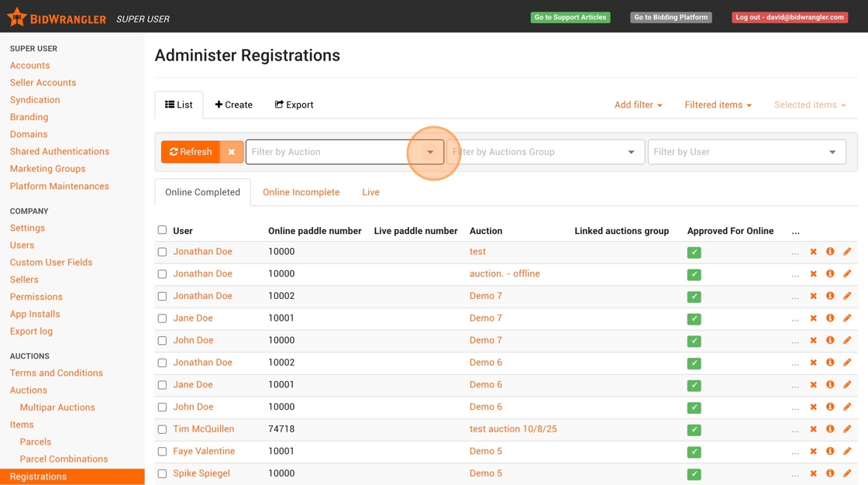This screenshot has height=485, width=868.
Task: Toggle the select-all checkbox in table header
Action: click(162, 230)
